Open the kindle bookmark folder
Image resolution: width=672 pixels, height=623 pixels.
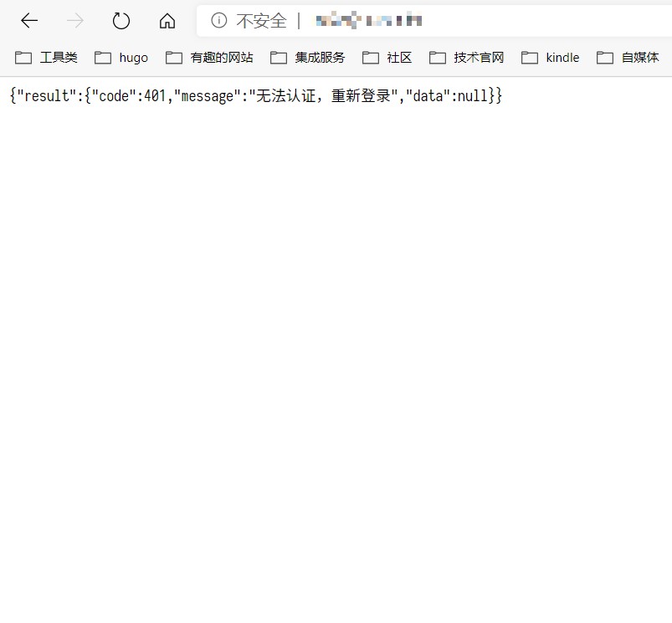pyautogui.click(x=551, y=58)
